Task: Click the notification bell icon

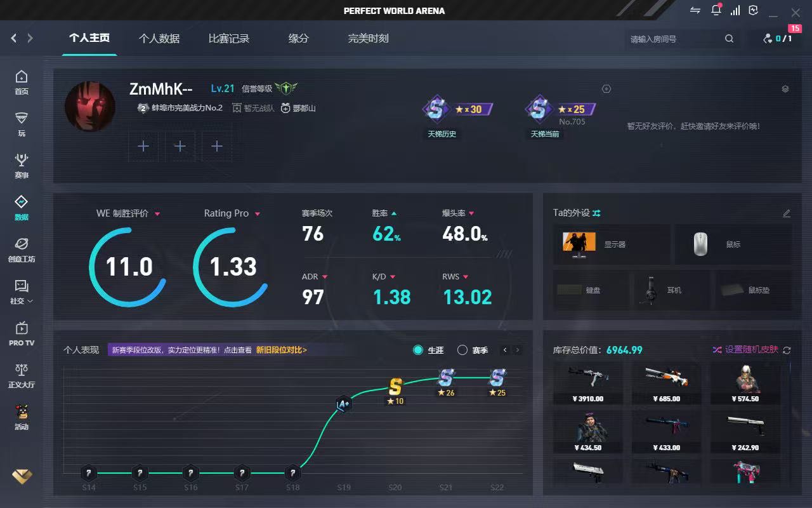Action: [716, 10]
